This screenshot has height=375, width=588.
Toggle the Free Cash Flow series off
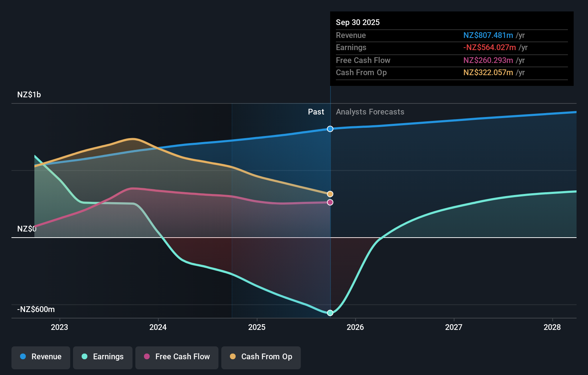click(177, 357)
